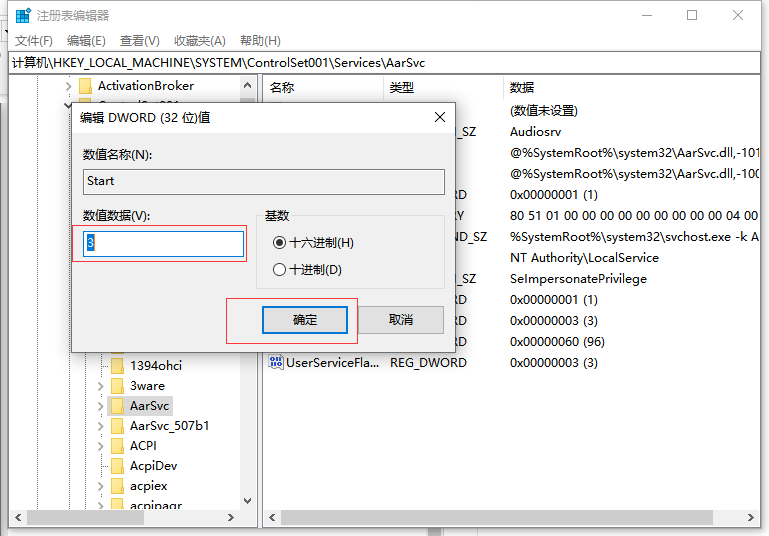
Task: Open the 收藏夹(A) menu
Action: tap(200, 41)
